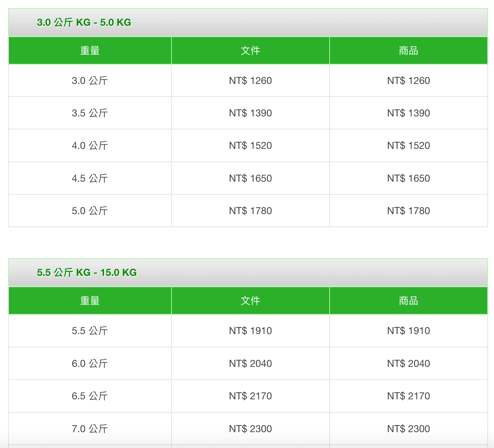Image resolution: width=494 pixels, height=448 pixels.
Task: Click the 商品 price NT$ 1260
Action: pos(408,81)
